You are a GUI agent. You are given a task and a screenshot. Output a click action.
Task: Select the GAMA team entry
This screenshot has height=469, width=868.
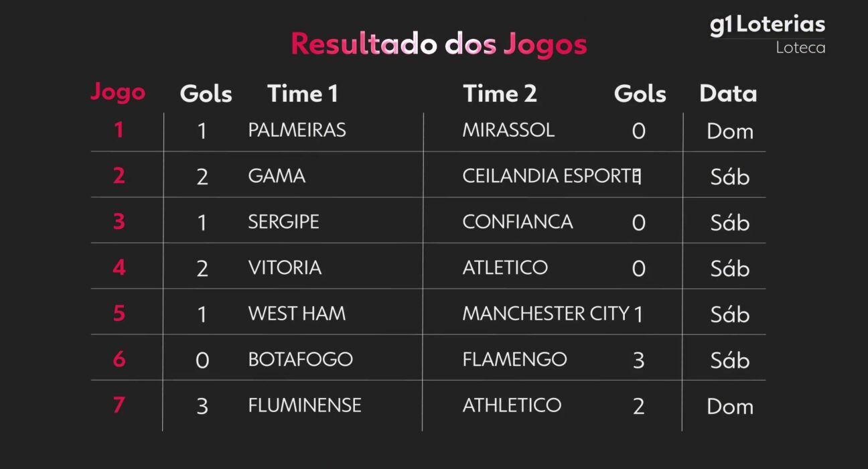(x=277, y=176)
